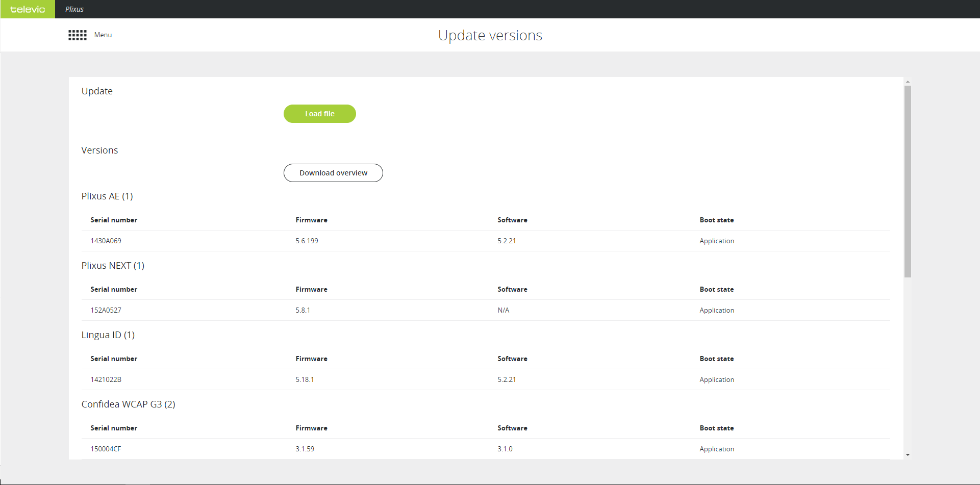Screen dimensions: 980x485
Task: Click the Update section heading
Action: pyautogui.click(x=97, y=91)
